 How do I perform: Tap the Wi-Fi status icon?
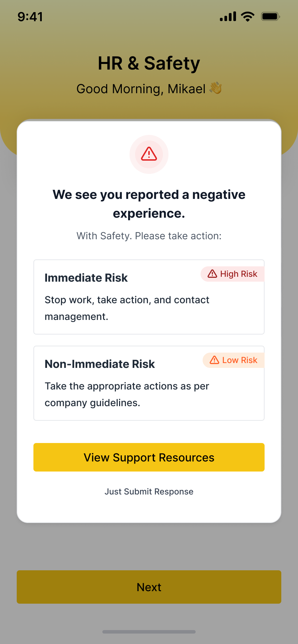248,16
